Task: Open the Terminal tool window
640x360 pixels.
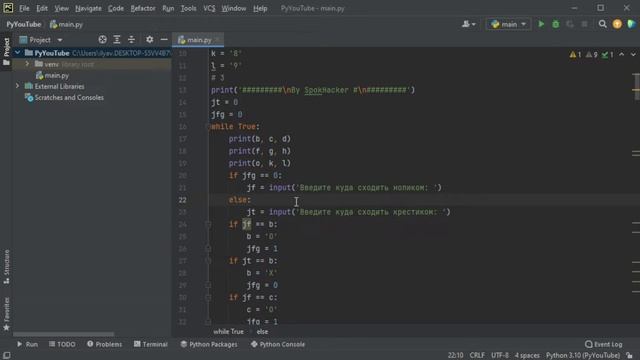Action: (x=151, y=344)
